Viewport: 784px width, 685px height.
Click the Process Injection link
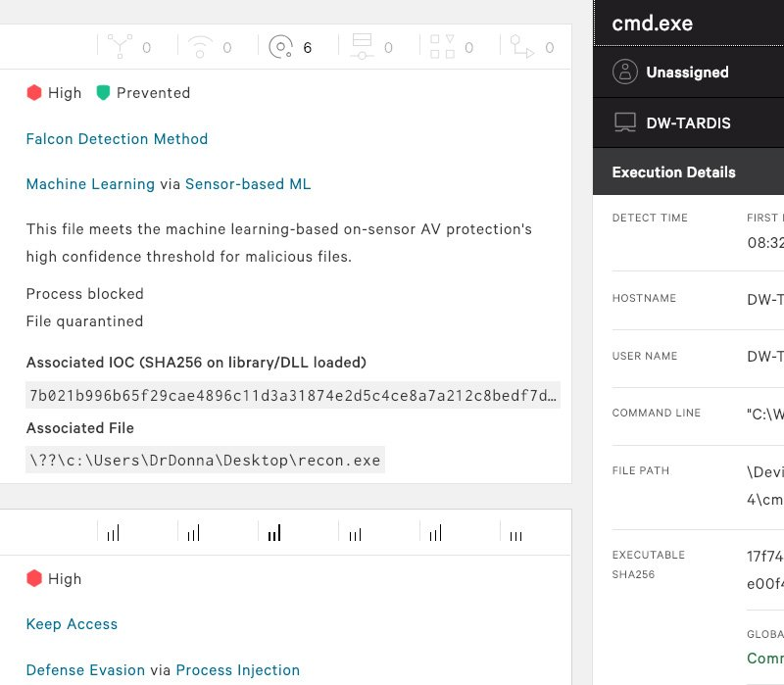(x=239, y=670)
